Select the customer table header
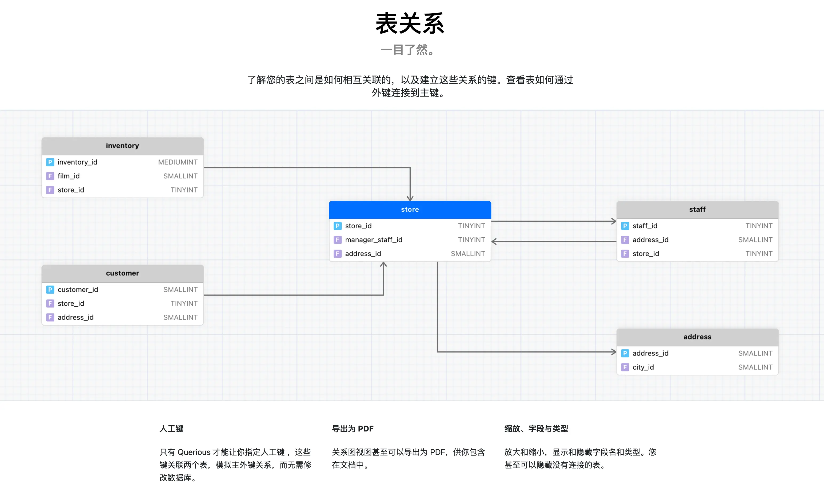 coord(122,273)
